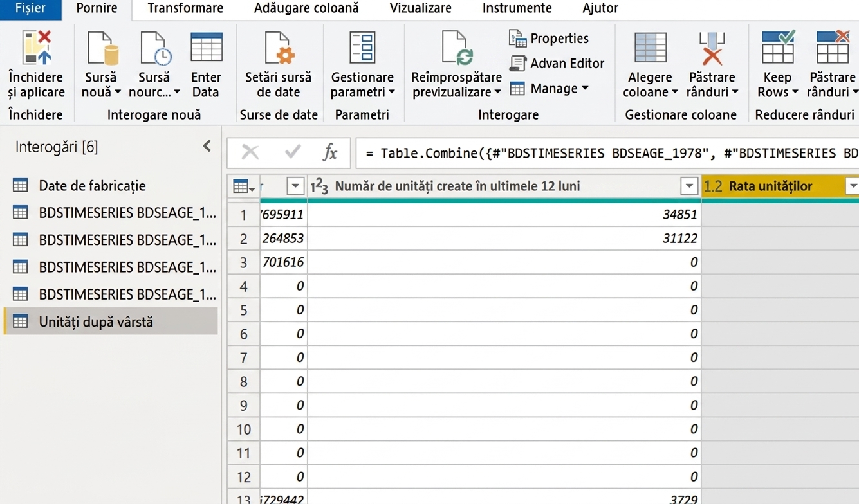Click the Reîmprospătare previzualizare icon
The width and height of the screenshot is (859, 504).
[x=457, y=48]
